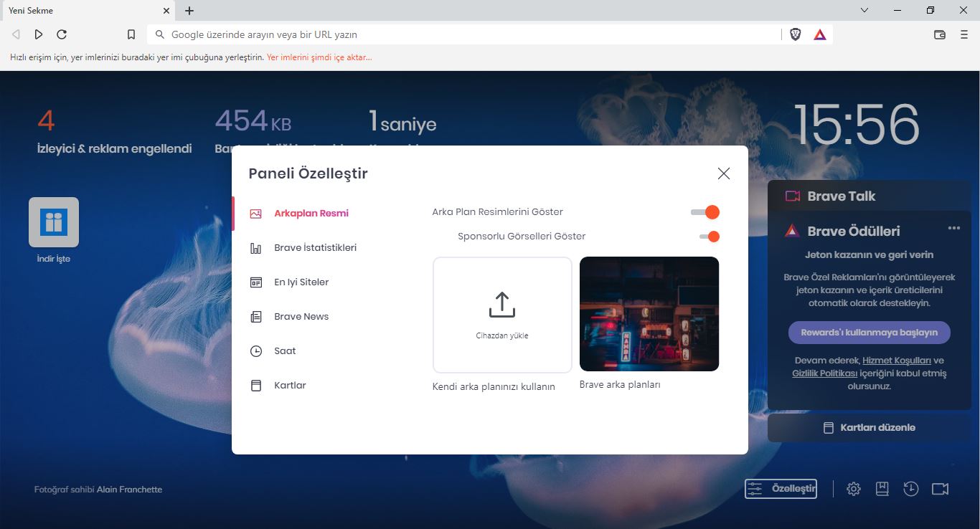Go forward with the right arrow
This screenshot has width=980, height=529.
[x=39, y=34]
